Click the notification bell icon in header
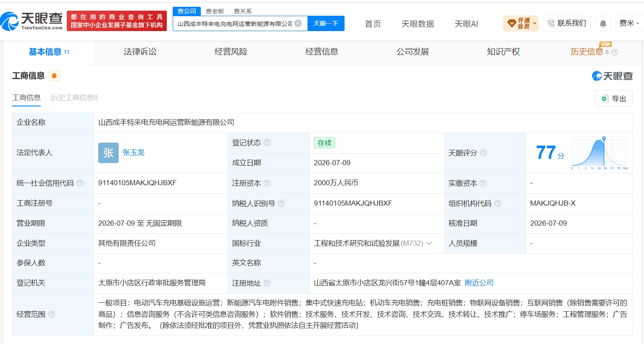The height and width of the screenshot is (344, 644). tap(603, 23)
